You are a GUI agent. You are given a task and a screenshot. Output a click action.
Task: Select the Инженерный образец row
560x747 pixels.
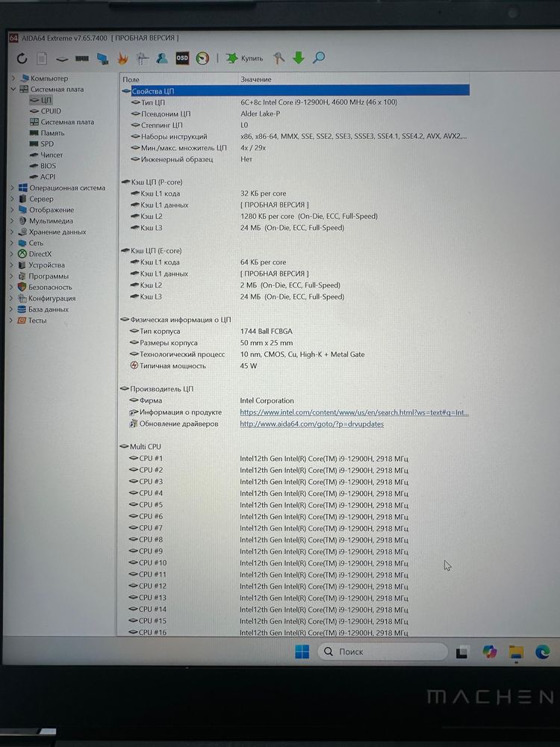tap(294, 159)
